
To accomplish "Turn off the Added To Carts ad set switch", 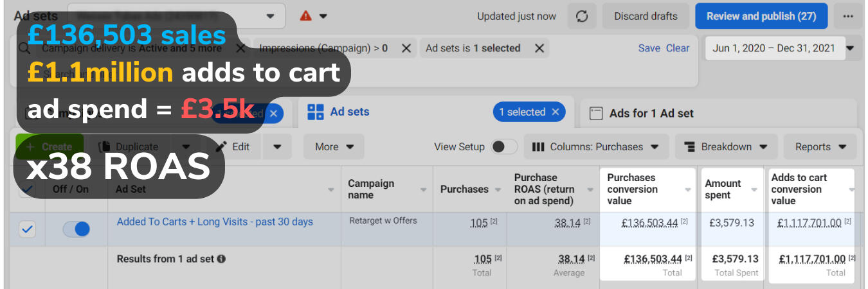I will point(77,229).
